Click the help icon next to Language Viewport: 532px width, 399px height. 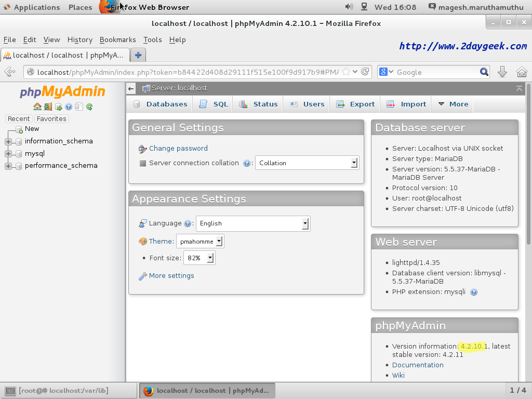point(187,223)
